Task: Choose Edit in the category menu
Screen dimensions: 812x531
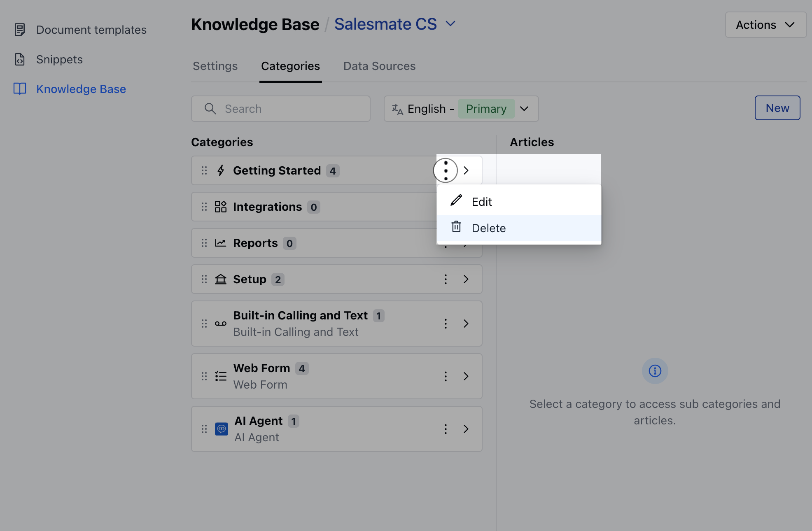Action: pyautogui.click(x=482, y=202)
